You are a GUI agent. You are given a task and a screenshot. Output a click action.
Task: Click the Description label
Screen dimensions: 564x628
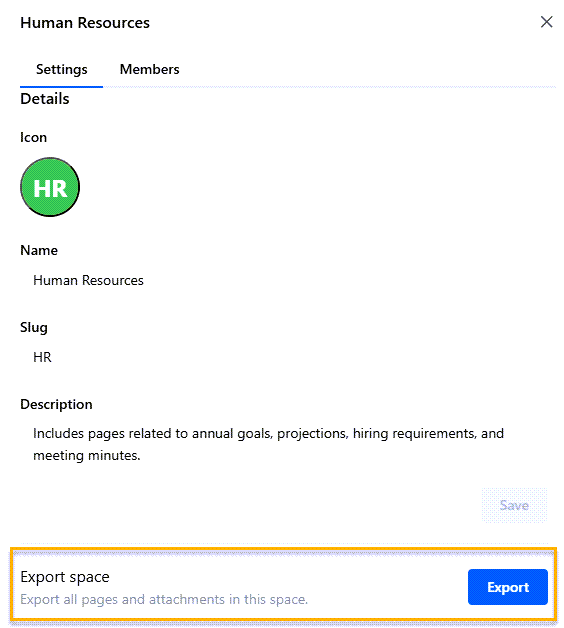tap(56, 405)
